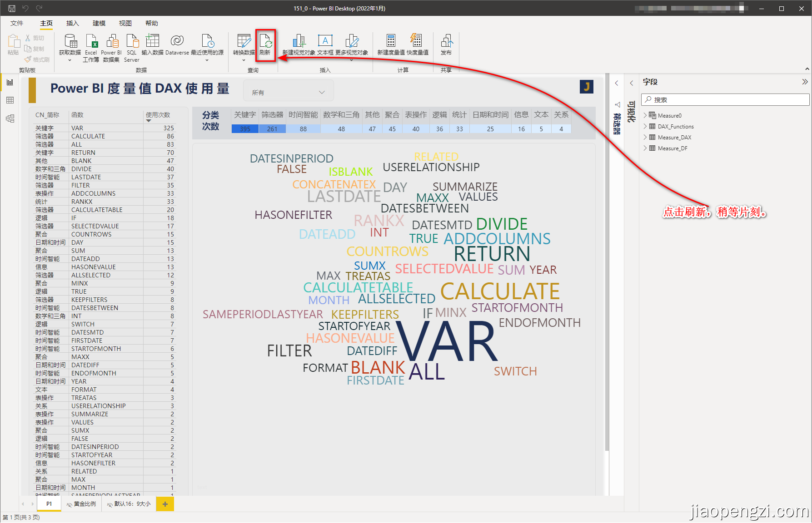Image resolution: width=812 pixels, height=523 pixels.
Task: Click the J logo image
Action: tap(587, 87)
